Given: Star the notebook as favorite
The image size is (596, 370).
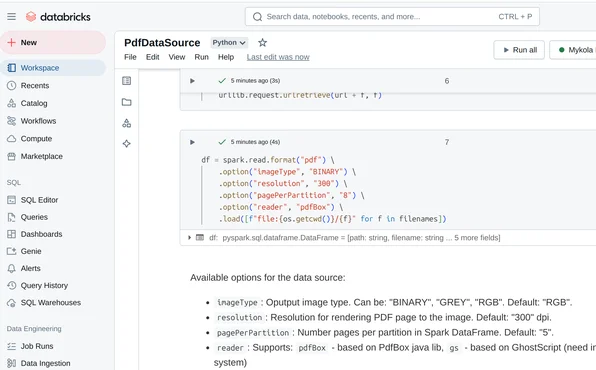Looking at the screenshot, I should pos(262,43).
